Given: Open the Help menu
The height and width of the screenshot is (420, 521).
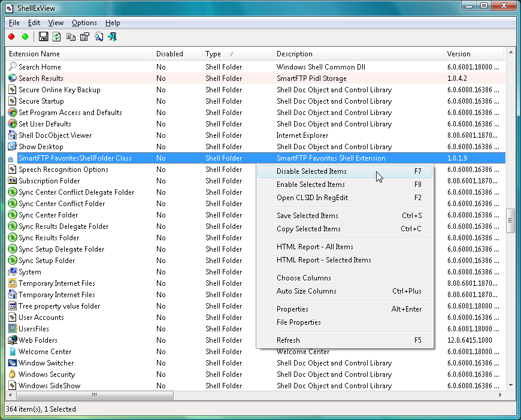Looking at the screenshot, I should 113,23.
